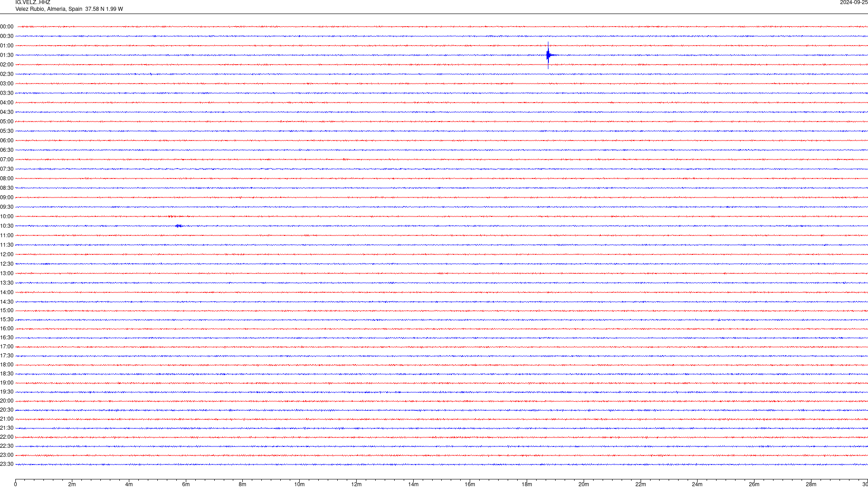Click the 14:00 row time label
Screen dimensions: 868x488
click(x=7, y=292)
